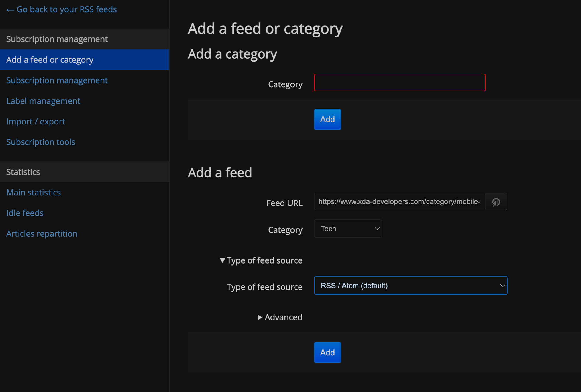The width and height of the screenshot is (581, 392).
Task: Click Add button to add the feed
Action: [327, 353]
